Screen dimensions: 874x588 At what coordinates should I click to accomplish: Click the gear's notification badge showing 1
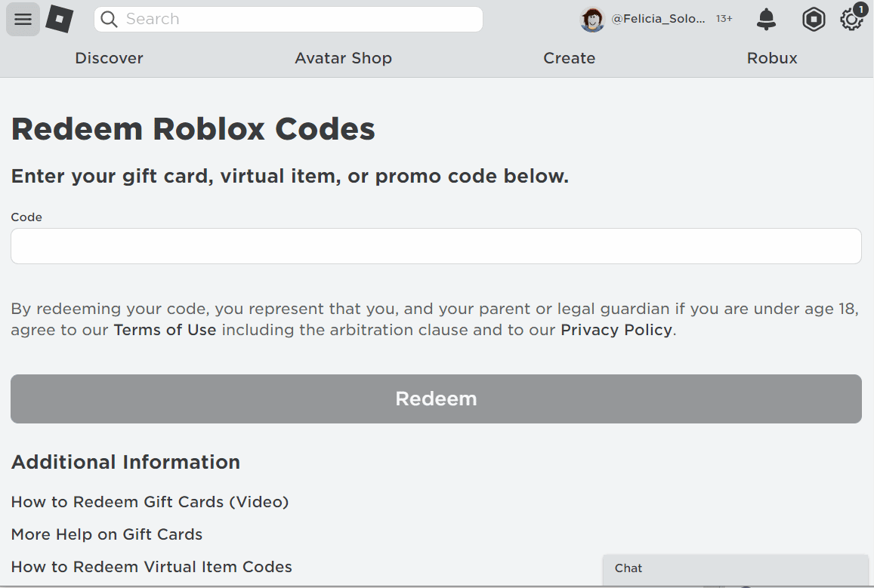pos(860,10)
